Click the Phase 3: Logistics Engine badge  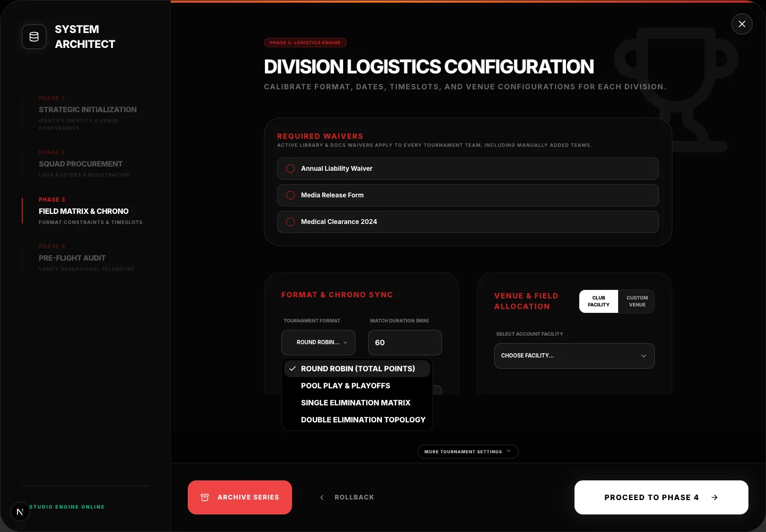pyautogui.click(x=305, y=43)
